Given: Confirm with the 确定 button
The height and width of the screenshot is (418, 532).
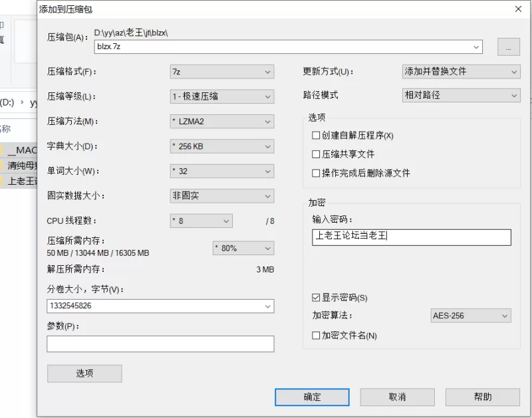Looking at the screenshot, I should pyautogui.click(x=312, y=397).
